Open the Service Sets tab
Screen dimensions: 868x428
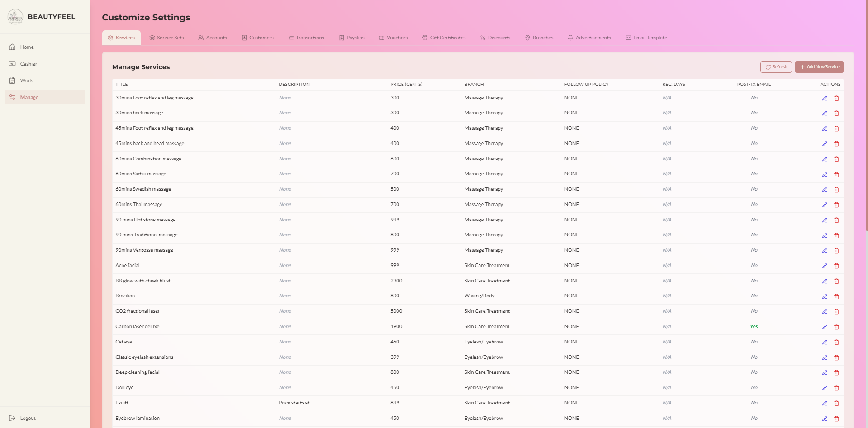[166, 38]
